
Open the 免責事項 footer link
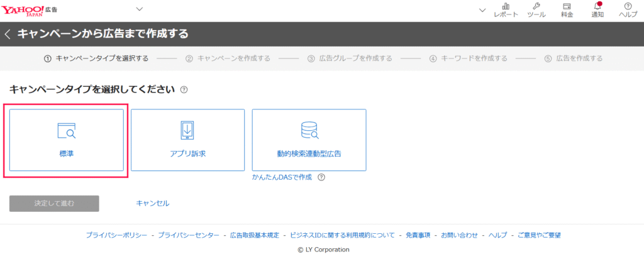(418, 235)
